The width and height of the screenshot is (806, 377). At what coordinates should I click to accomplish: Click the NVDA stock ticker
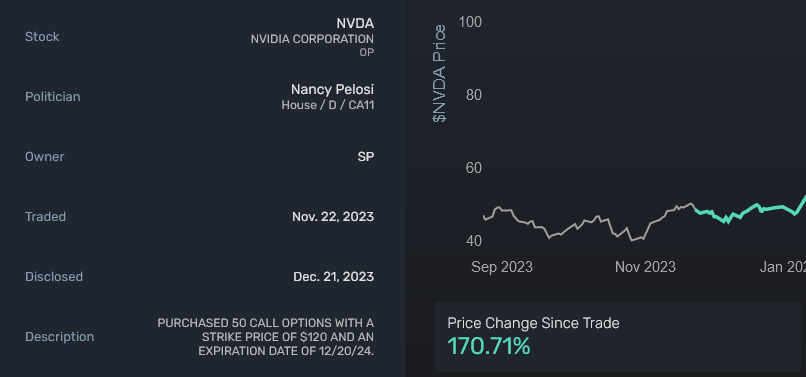[355, 23]
